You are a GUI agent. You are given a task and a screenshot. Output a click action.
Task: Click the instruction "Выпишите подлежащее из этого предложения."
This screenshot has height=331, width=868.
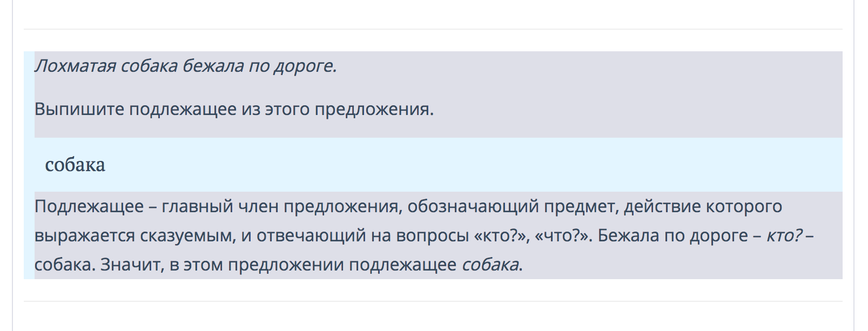pos(234,110)
